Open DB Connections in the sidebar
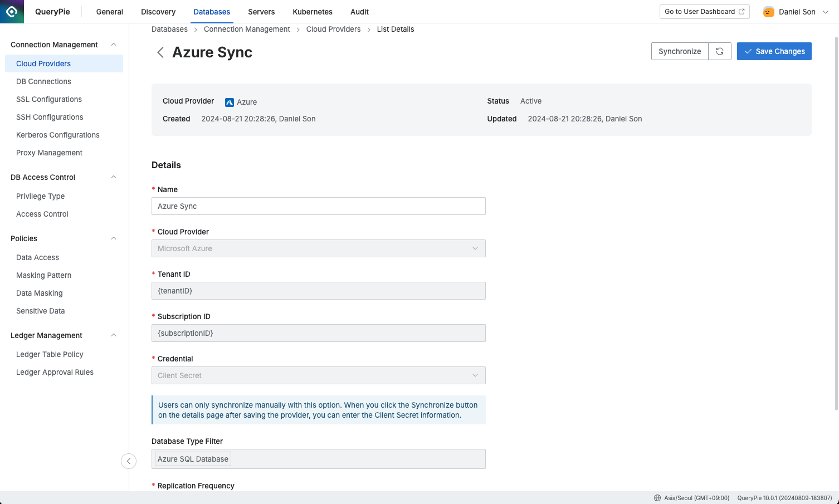The width and height of the screenshot is (839, 504). pos(64,81)
